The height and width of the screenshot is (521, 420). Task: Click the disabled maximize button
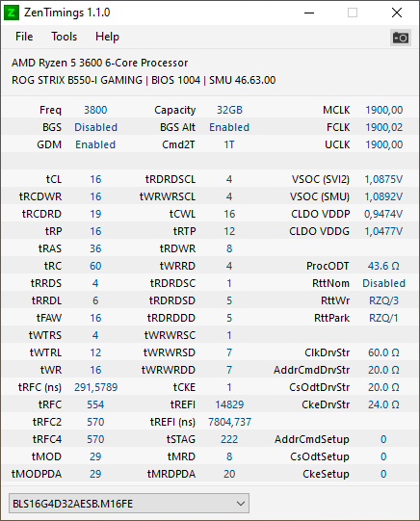353,13
